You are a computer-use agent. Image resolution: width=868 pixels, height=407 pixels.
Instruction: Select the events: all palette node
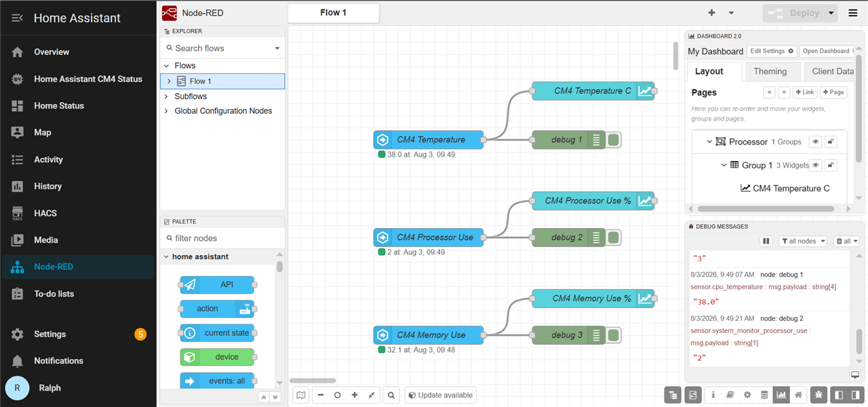pos(217,381)
